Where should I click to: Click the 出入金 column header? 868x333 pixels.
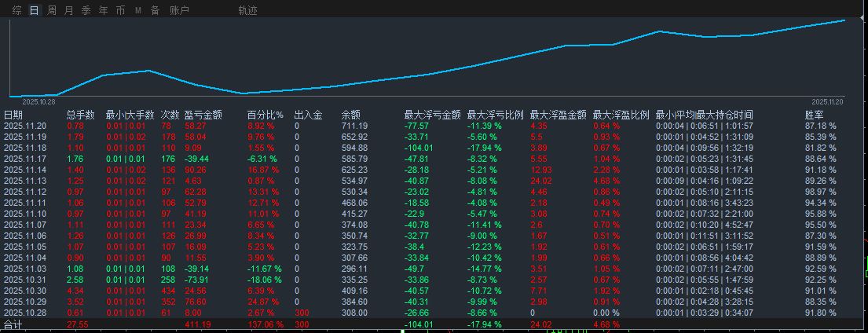(x=309, y=115)
